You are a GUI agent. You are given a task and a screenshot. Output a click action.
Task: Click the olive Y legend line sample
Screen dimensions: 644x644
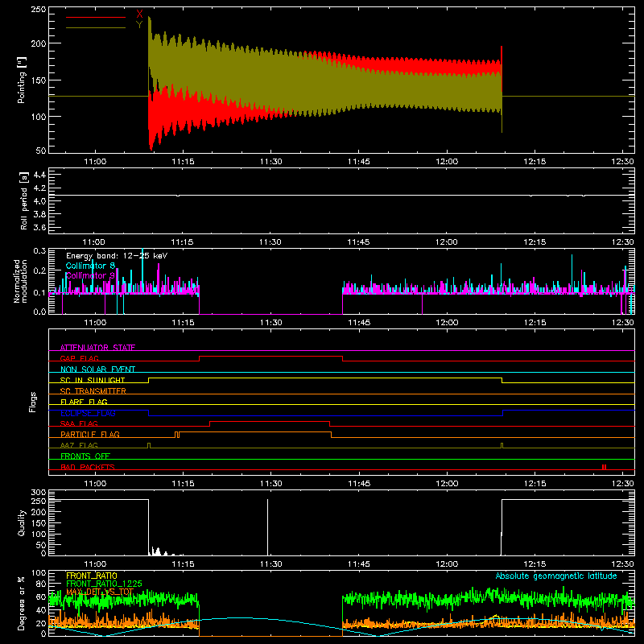96,28
